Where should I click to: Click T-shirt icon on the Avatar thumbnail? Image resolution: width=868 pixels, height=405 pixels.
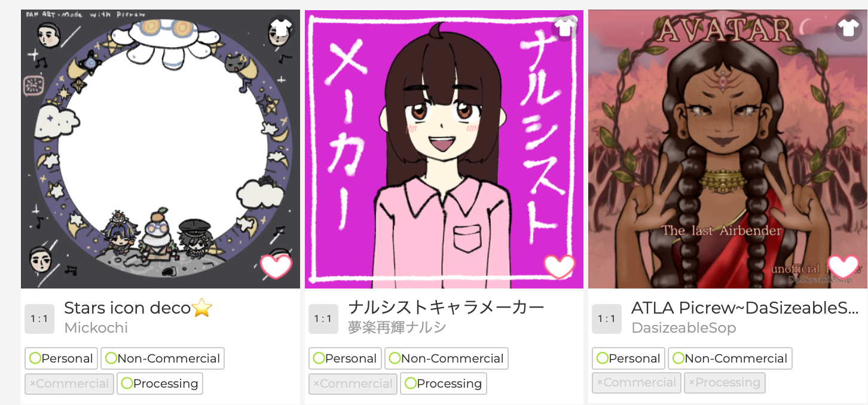click(x=848, y=28)
